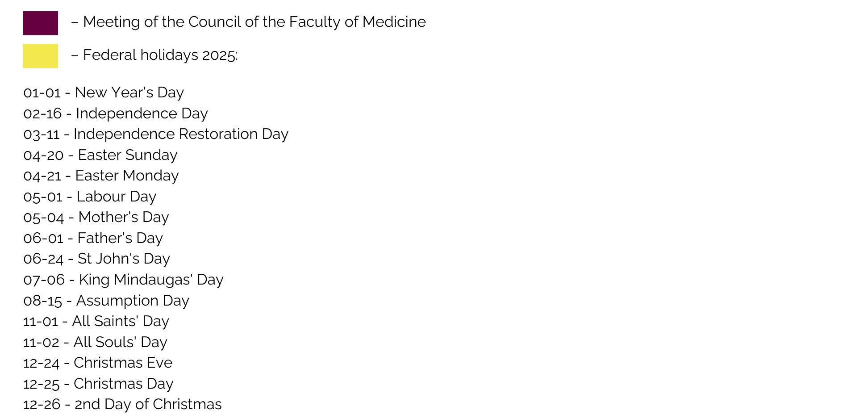868x415 pixels.
Task: Select the Labour Day entry
Action: pos(90,197)
